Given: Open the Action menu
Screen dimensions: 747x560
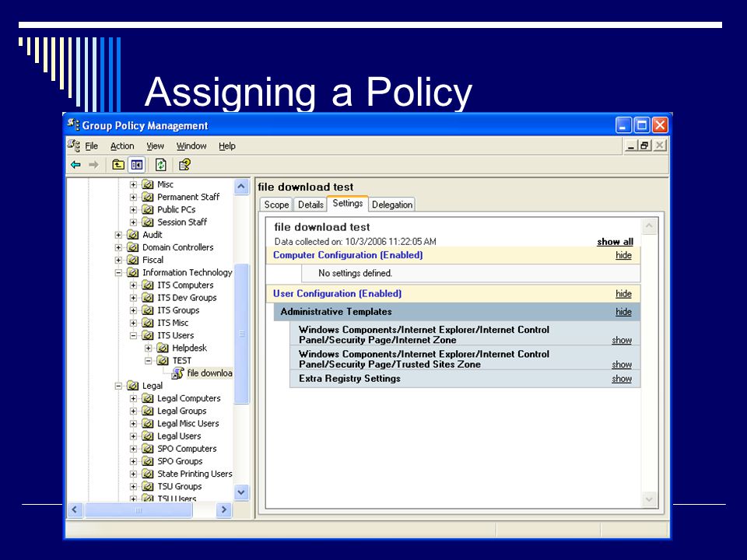Looking at the screenshot, I should [x=122, y=146].
